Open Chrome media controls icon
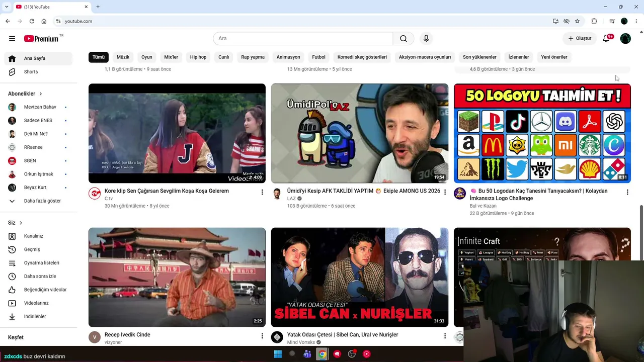The width and height of the screenshot is (644, 362). [x=612, y=21]
